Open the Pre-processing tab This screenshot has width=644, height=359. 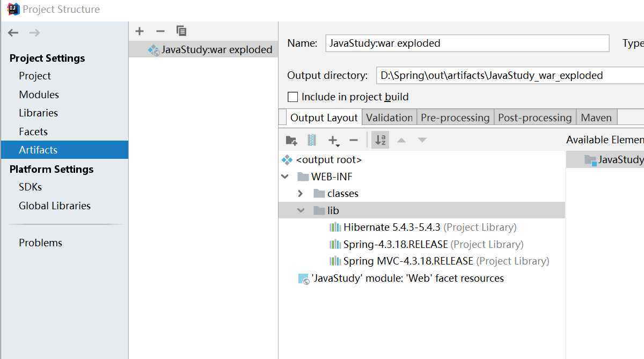455,118
